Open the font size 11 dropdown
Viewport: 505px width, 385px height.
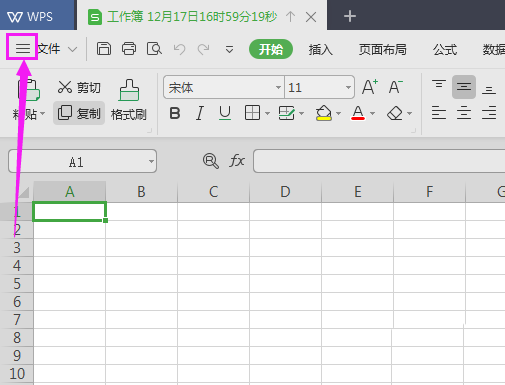(x=348, y=87)
